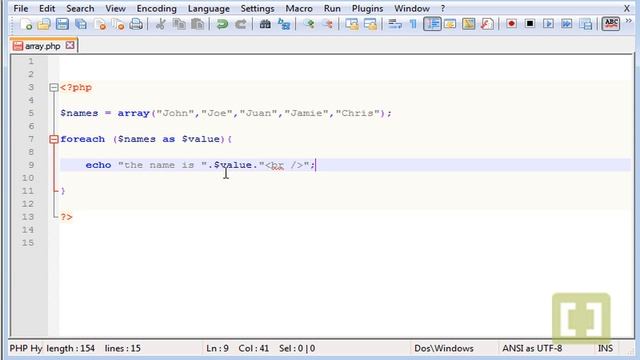Click the Dos\Windows line ending status field
640x360 pixels.
click(x=444, y=348)
